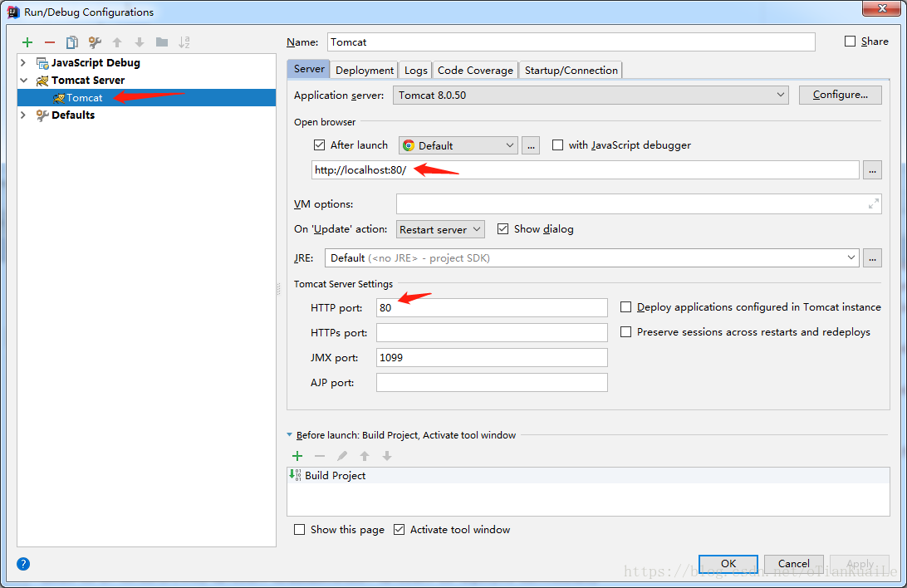This screenshot has height=588, width=907.
Task: Move the before-launch task up
Action: tap(365, 456)
